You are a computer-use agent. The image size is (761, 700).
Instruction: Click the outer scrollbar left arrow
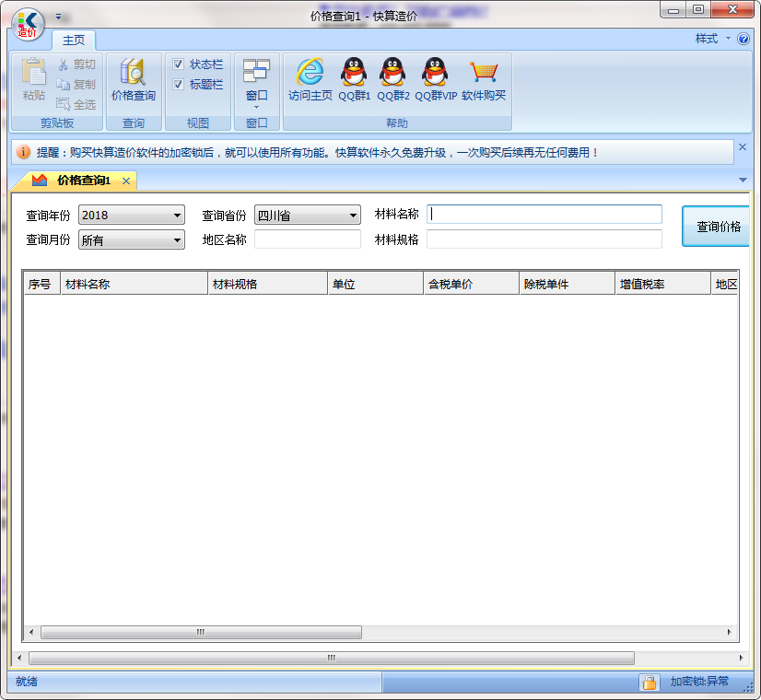[19, 658]
